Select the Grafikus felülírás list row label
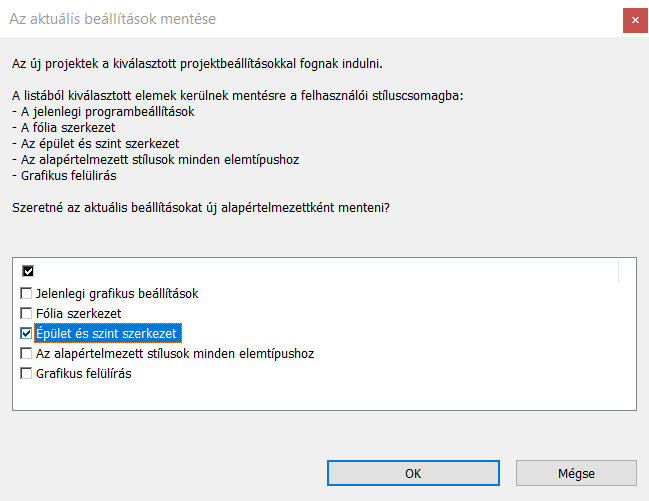 pyautogui.click(x=84, y=374)
